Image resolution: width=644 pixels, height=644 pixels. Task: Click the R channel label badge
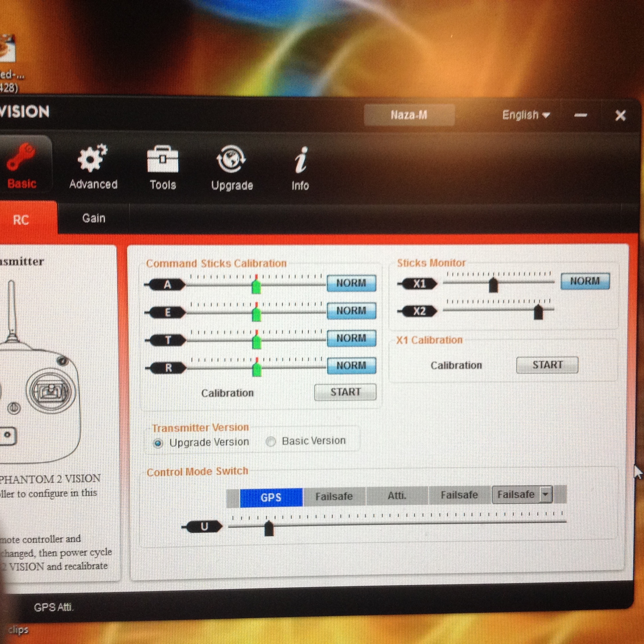pyautogui.click(x=168, y=368)
